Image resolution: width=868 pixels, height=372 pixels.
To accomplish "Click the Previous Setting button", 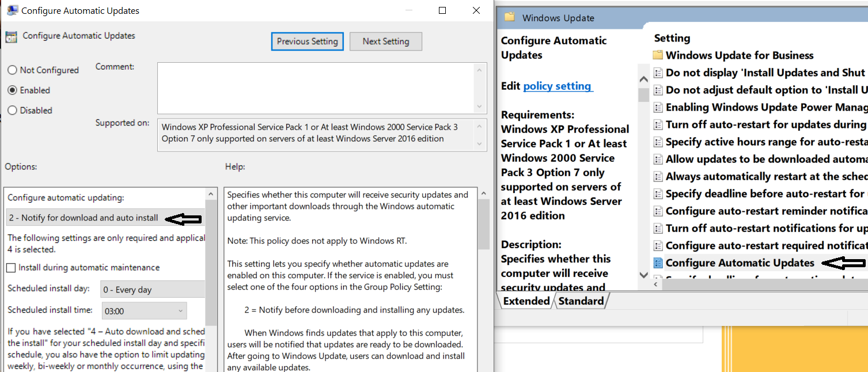I will [308, 41].
